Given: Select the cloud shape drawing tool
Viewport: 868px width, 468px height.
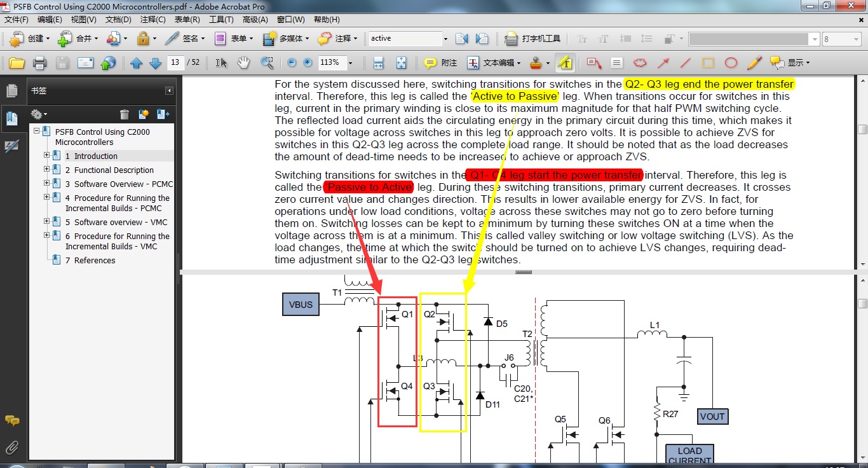Looking at the screenshot, I should 640,63.
